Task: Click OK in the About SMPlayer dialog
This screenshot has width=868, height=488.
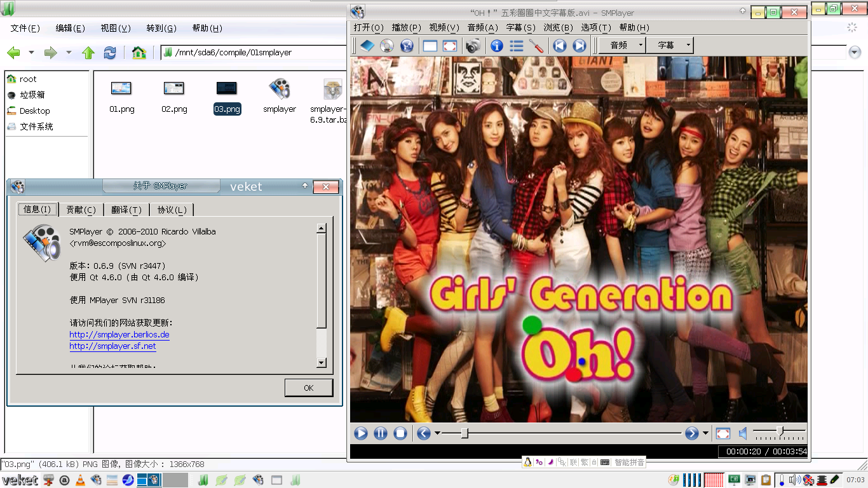Action: tap(309, 388)
